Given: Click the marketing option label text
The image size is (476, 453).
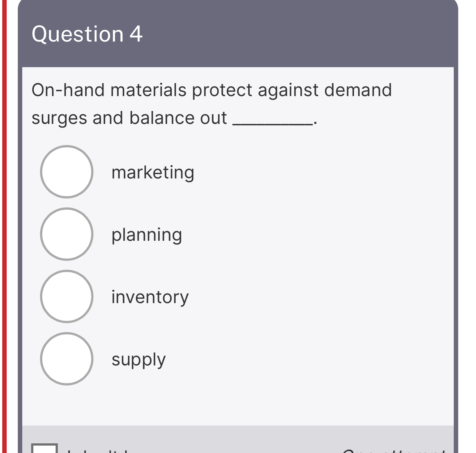Looking at the screenshot, I should [153, 171].
